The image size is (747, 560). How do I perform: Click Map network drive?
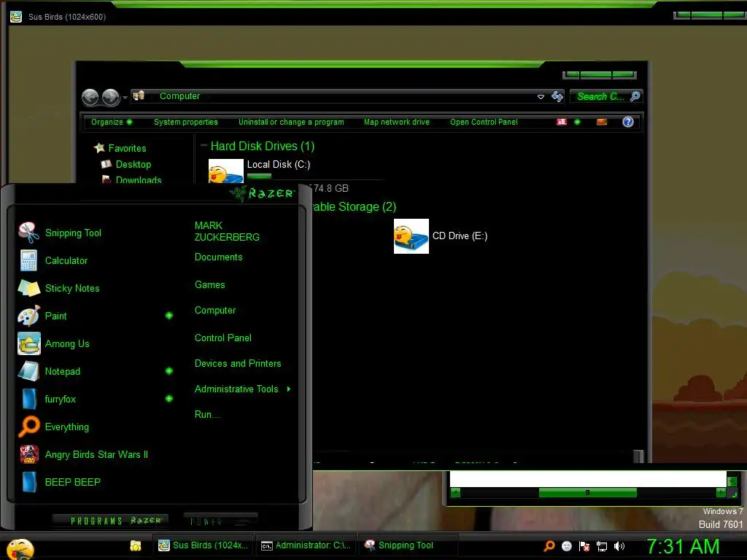click(x=396, y=122)
